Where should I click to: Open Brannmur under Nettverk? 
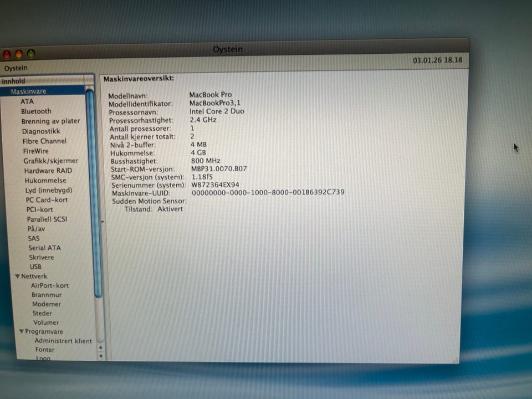pyautogui.click(x=47, y=295)
